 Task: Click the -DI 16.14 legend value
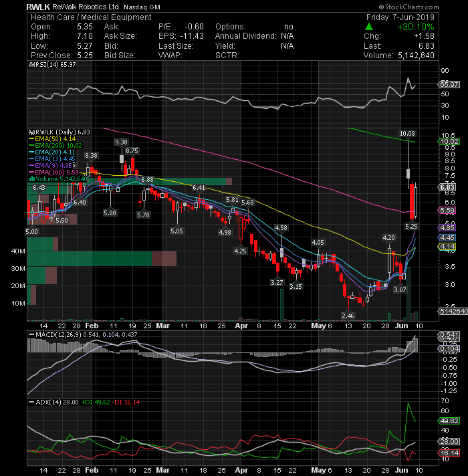pos(126,402)
